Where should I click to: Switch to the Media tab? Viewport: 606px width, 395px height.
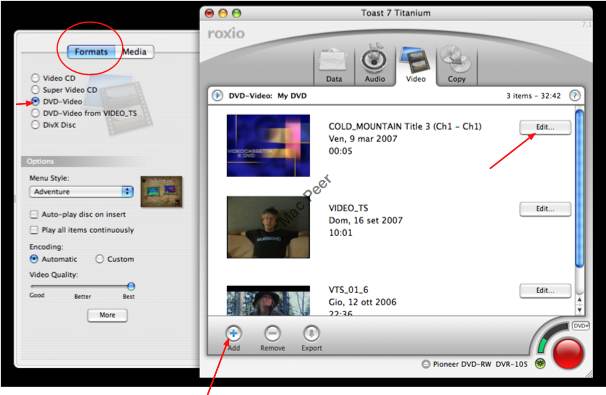[x=134, y=52]
